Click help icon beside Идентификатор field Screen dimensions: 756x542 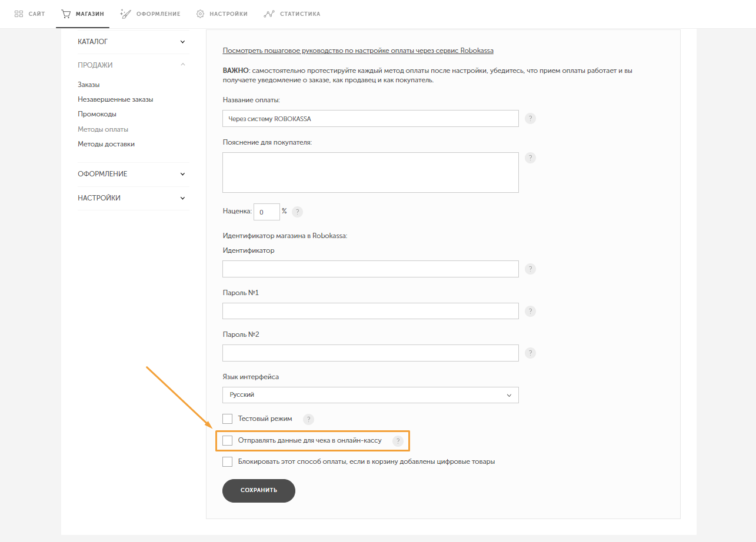click(530, 269)
